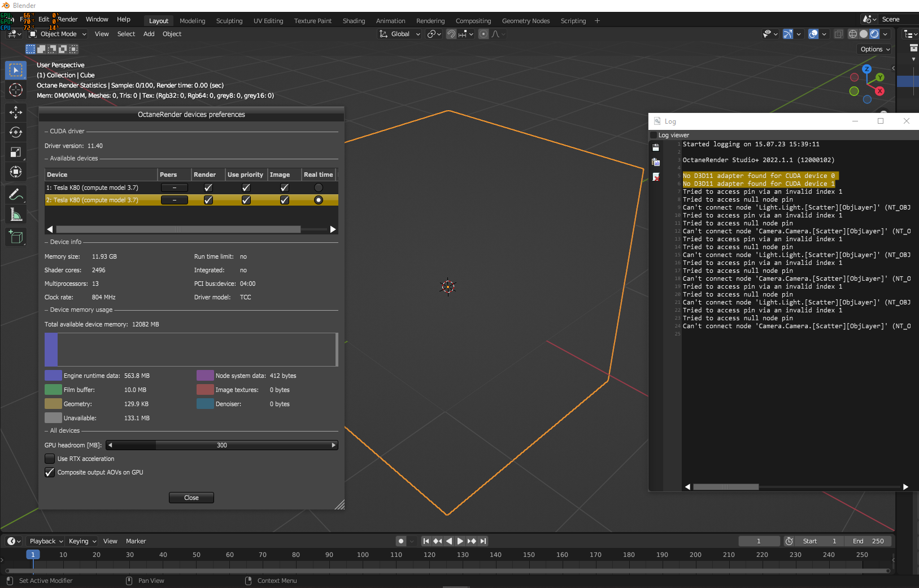This screenshot has width=919, height=588.
Task: Enable Use RTX acceleration
Action: 50,459
